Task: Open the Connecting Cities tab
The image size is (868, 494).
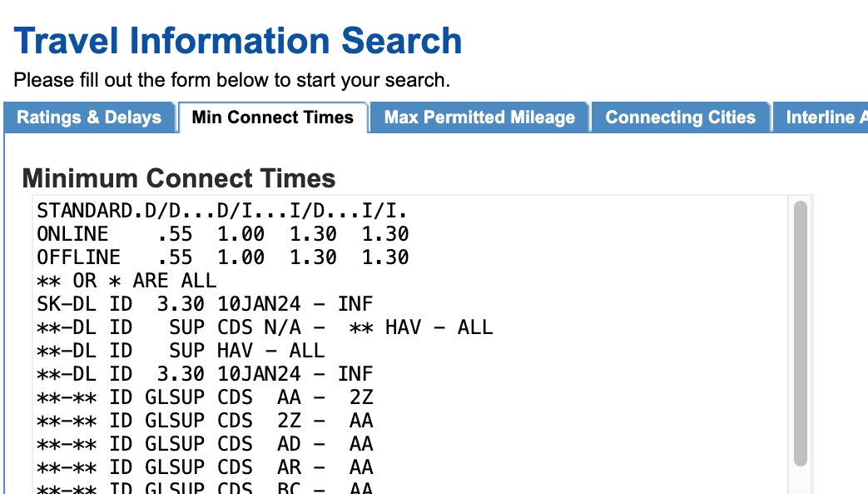Action: 681,117
